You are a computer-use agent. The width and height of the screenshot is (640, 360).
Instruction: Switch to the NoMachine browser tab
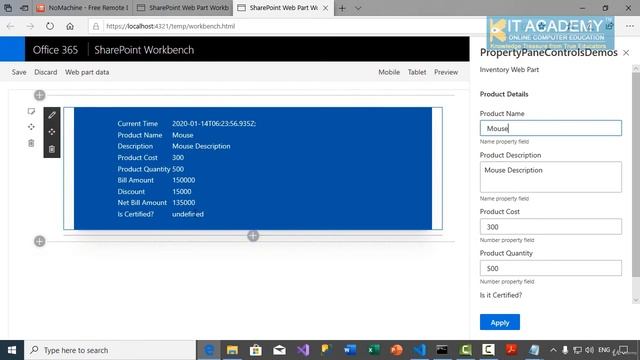(x=82, y=8)
